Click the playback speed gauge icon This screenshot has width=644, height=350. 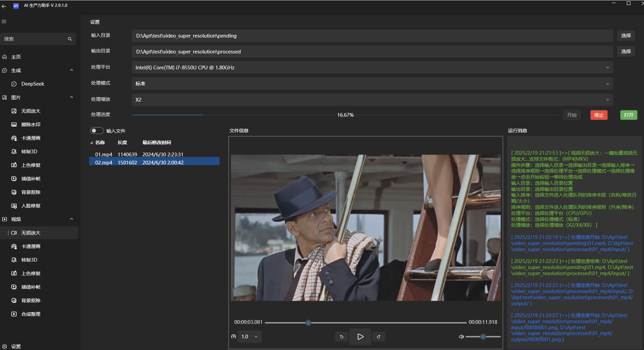(x=234, y=337)
